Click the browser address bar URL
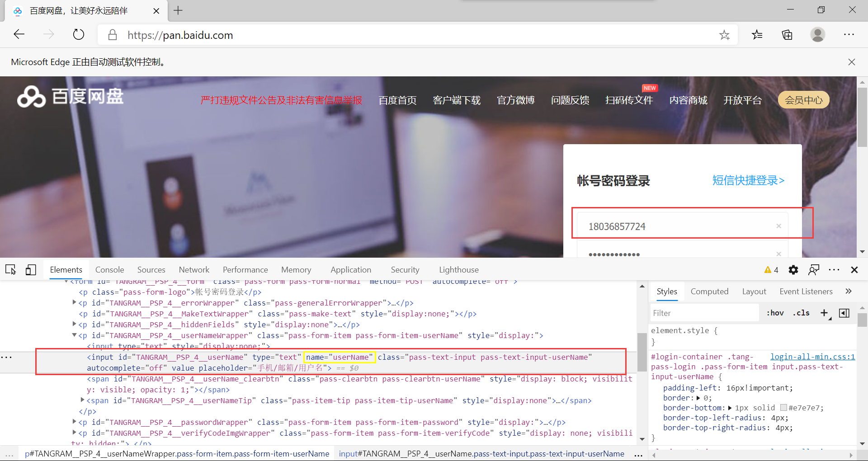This screenshot has height=461, width=868. pyautogui.click(x=180, y=35)
